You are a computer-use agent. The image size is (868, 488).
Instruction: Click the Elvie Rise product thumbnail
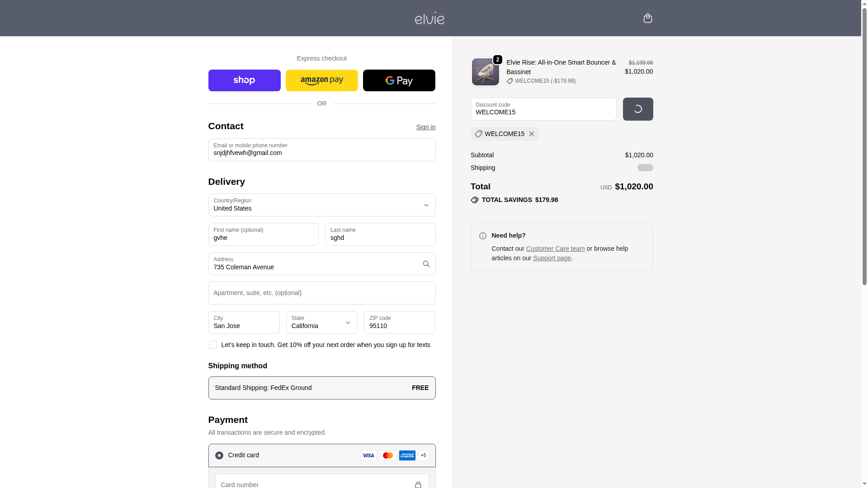tap(485, 72)
